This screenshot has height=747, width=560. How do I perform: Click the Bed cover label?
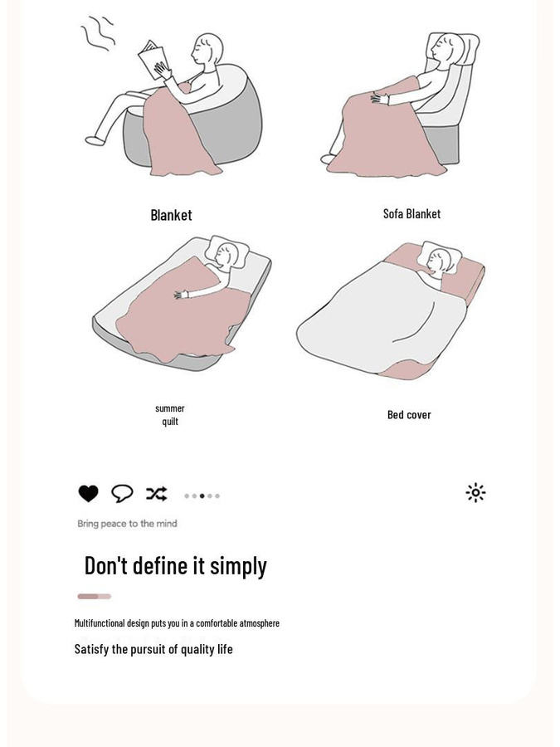coord(409,415)
